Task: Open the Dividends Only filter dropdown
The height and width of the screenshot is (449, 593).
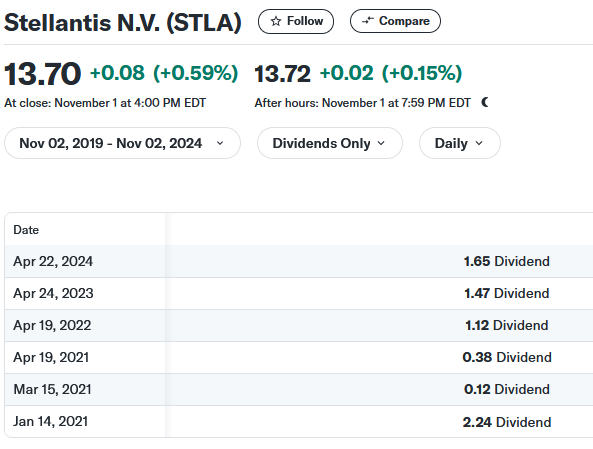Action: pyautogui.click(x=329, y=143)
